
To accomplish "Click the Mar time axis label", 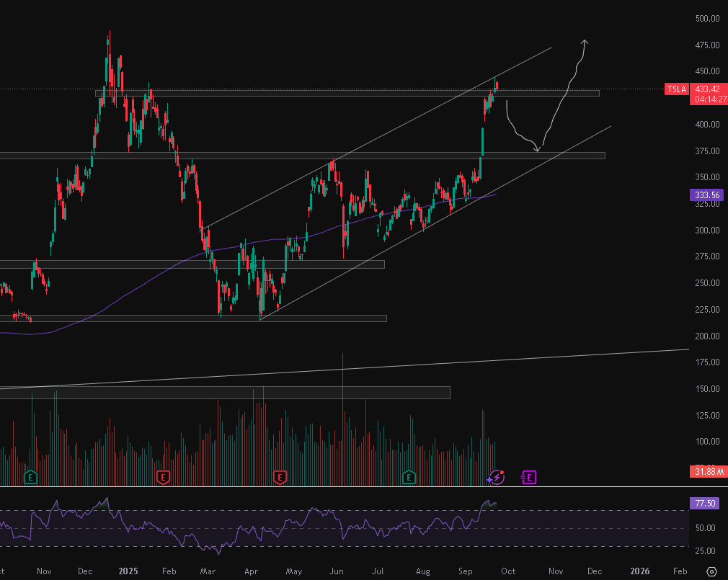I will (208, 571).
